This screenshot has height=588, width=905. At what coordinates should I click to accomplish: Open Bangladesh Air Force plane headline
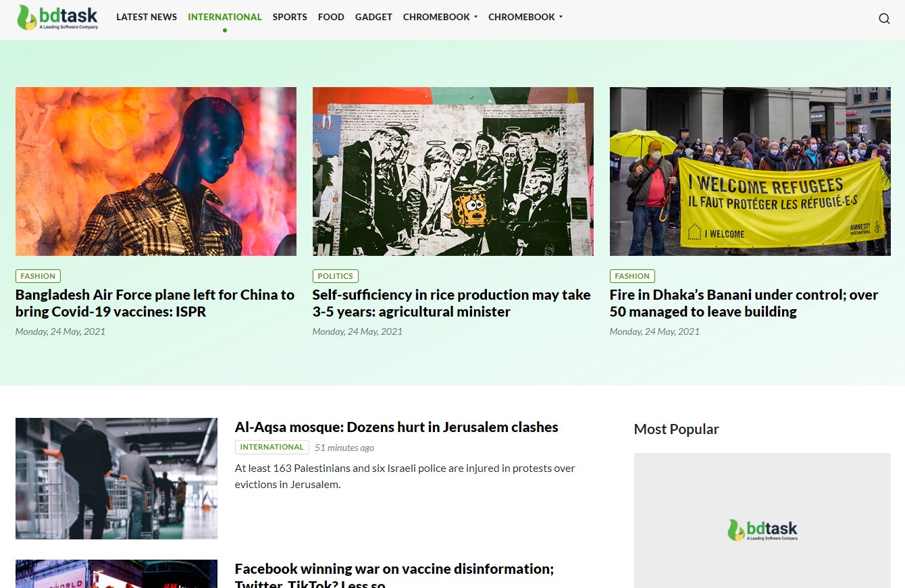(155, 303)
